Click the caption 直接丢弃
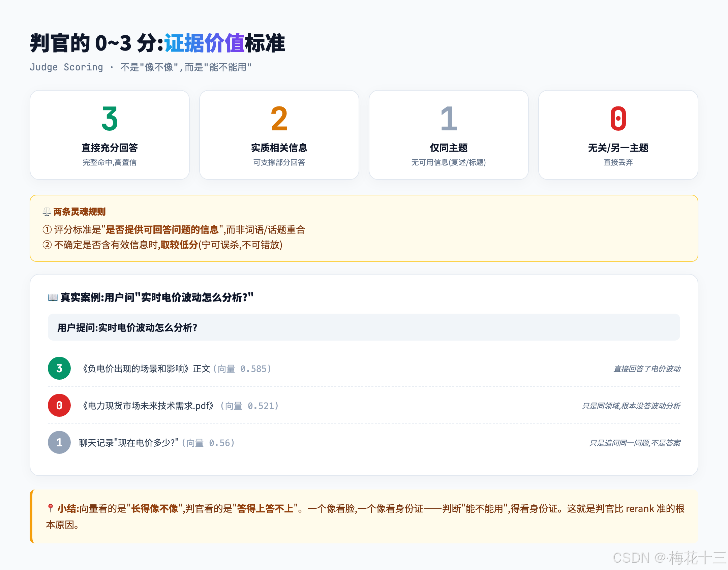The width and height of the screenshot is (728, 570). 618,162
